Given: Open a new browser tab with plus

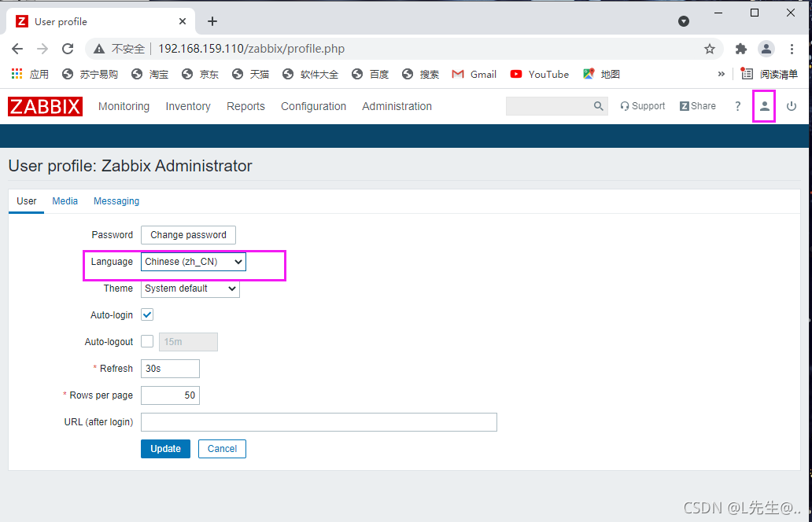Looking at the screenshot, I should click(212, 21).
